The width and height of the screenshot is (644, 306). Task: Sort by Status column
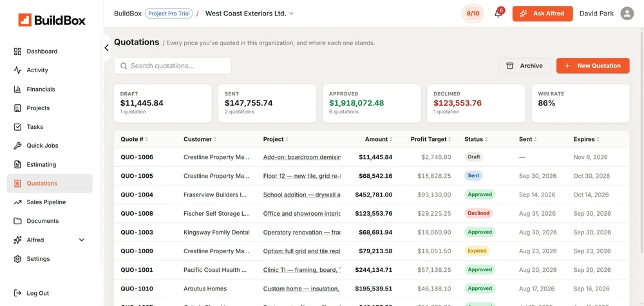[476, 139]
